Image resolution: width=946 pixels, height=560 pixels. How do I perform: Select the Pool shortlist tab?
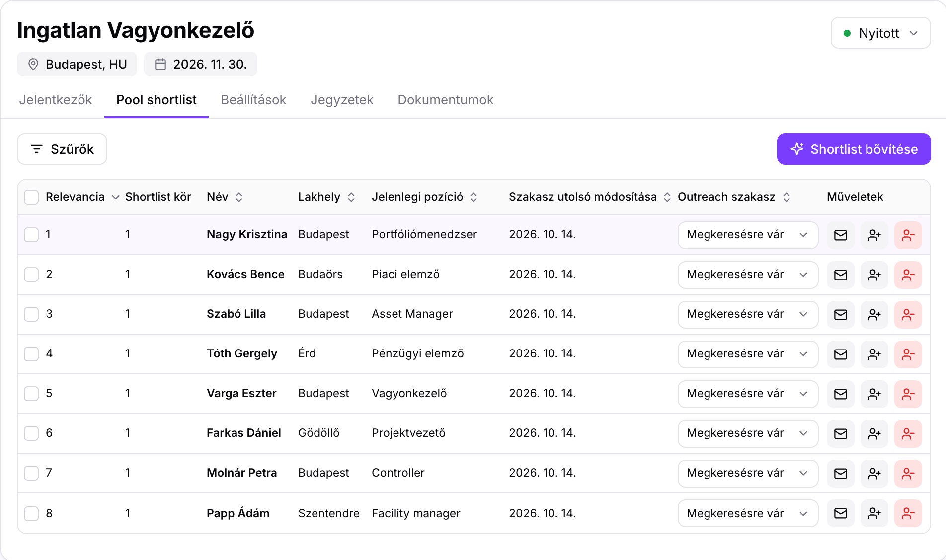pyautogui.click(x=157, y=100)
